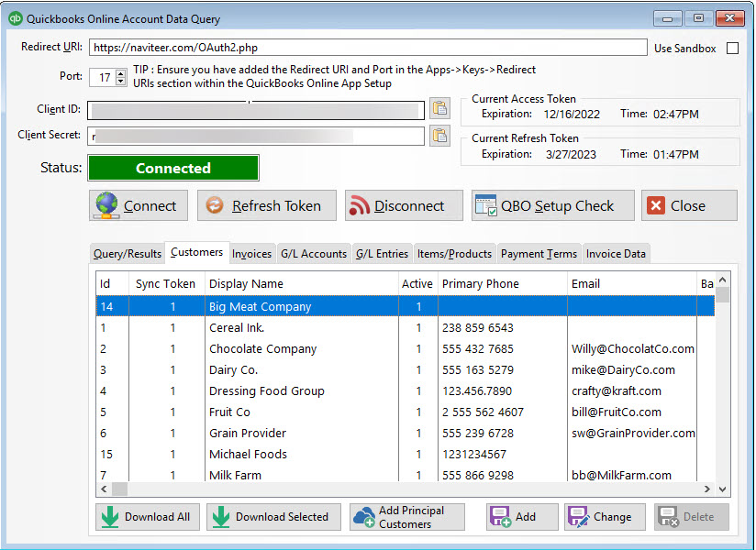756x550 pixels.
Task: Click the horizontal scrollbar's left arrow
Action: pos(104,489)
